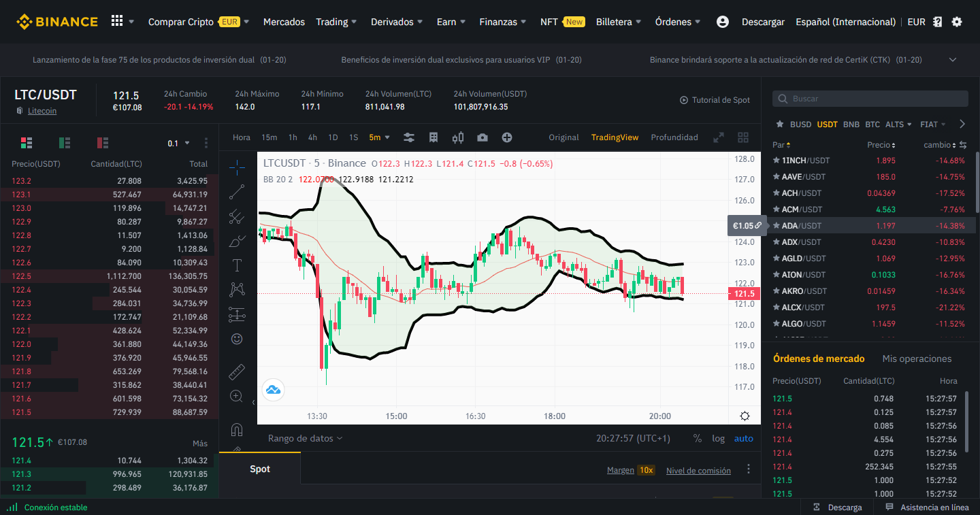The height and width of the screenshot is (515, 980).
Task: Switch to the Original chart tab
Action: pos(563,137)
